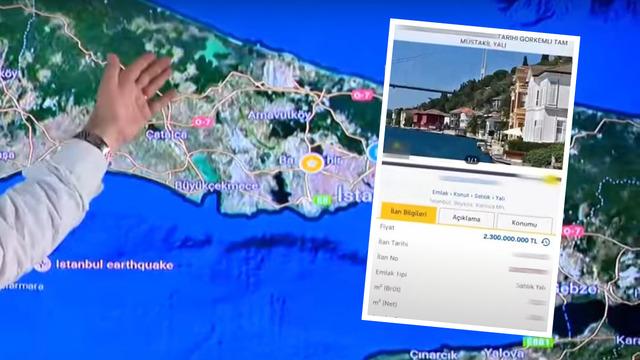Click the Arnavutköy map label

click(x=279, y=116)
